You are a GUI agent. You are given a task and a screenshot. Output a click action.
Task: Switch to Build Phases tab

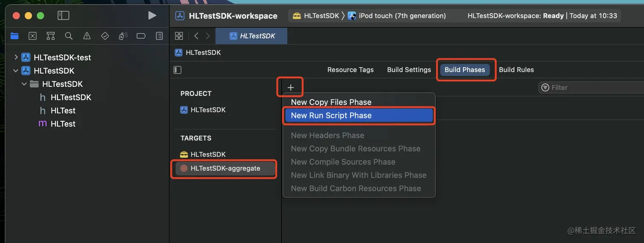tap(465, 70)
